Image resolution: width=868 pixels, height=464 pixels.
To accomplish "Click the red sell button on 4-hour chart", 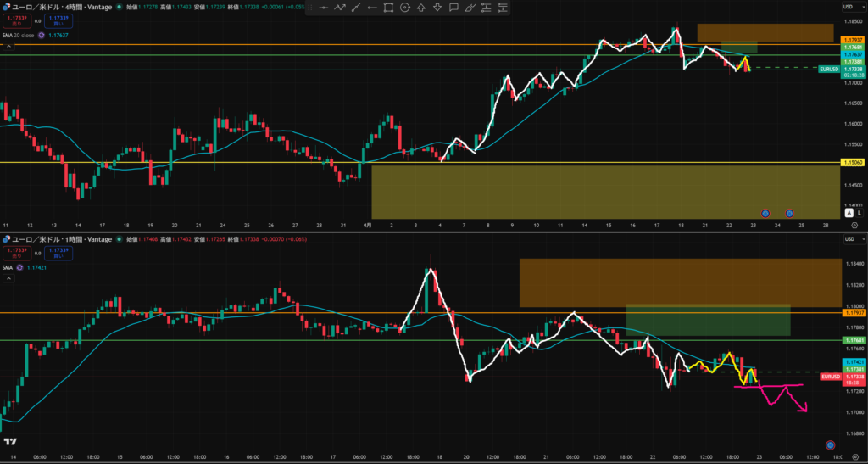I will (x=16, y=20).
